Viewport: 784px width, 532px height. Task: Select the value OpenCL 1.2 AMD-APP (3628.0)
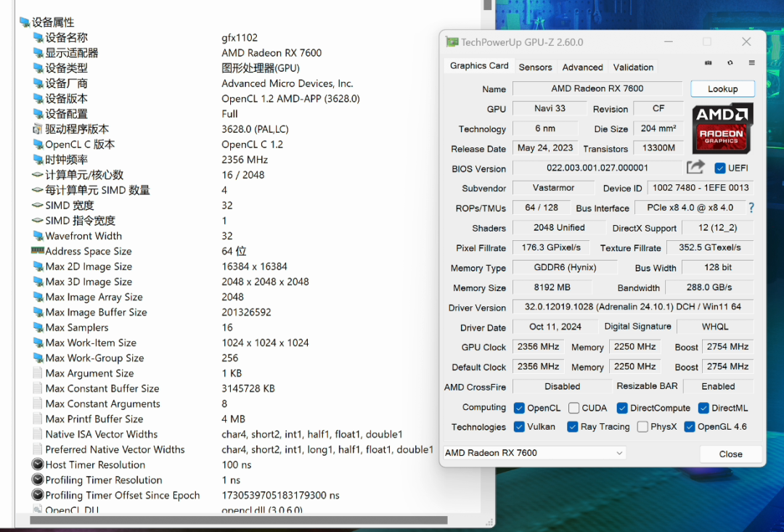click(x=290, y=99)
